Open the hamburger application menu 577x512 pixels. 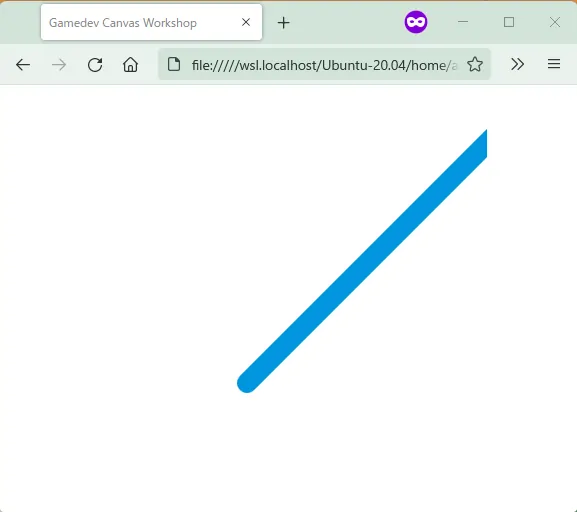point(554,64)
